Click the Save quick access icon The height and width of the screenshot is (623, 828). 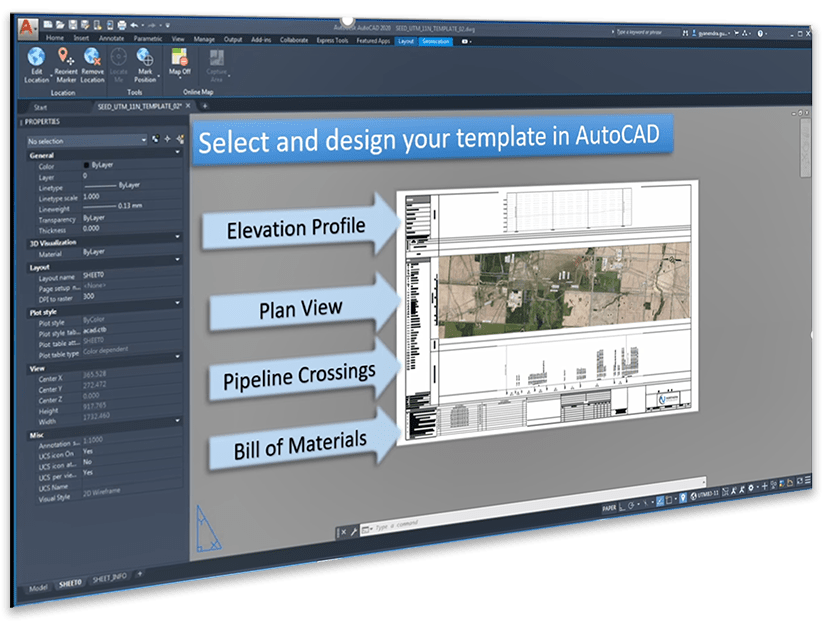(x=73, y=24)
